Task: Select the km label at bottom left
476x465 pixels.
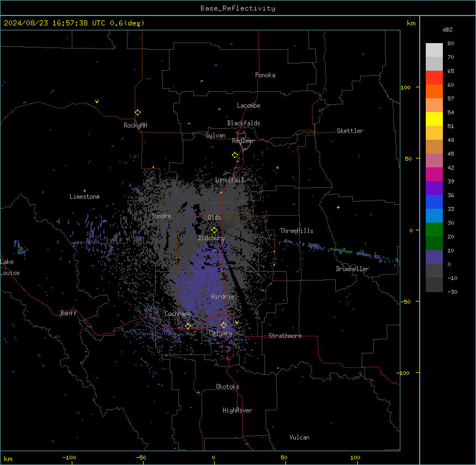Action: click(8, 458)
